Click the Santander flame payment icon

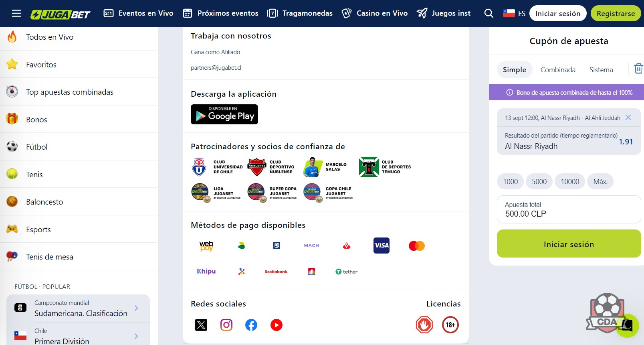tap(347, 246)
